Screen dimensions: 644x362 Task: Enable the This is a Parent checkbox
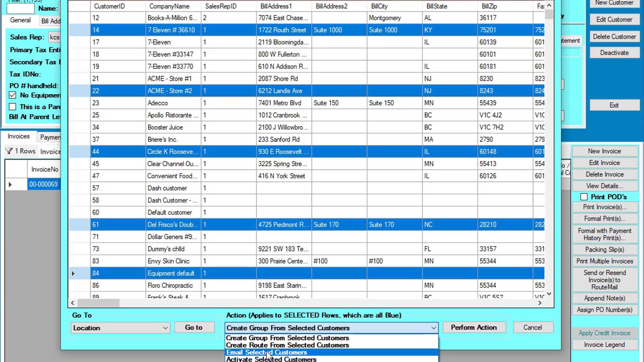click(12, 107)
